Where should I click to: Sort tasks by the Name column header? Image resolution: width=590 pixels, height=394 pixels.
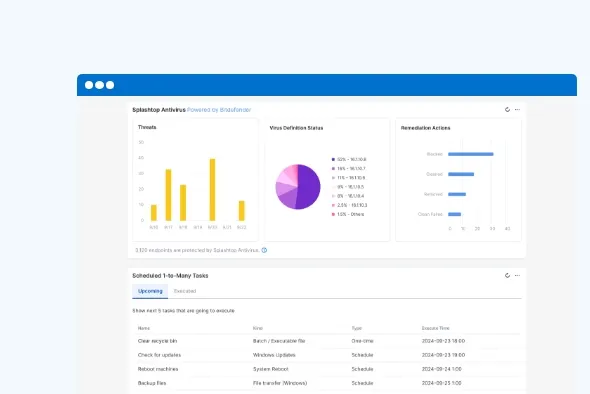[144, 328]
